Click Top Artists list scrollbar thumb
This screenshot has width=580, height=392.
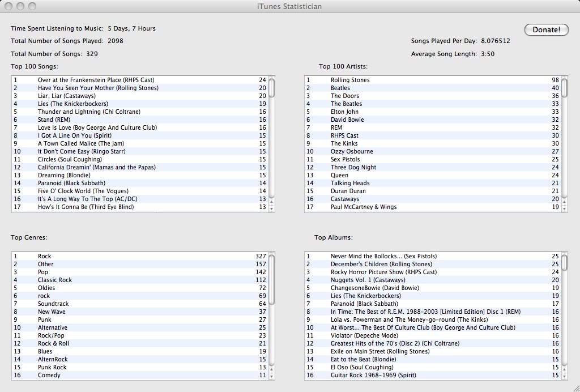tap(565, 87)
